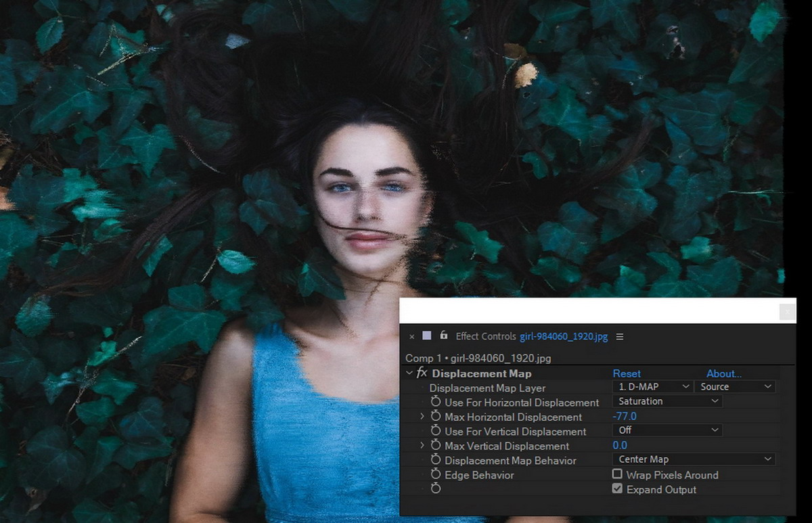Open the Source dropdown
This screenshot has height=523, width=812.
pos(735,387)
